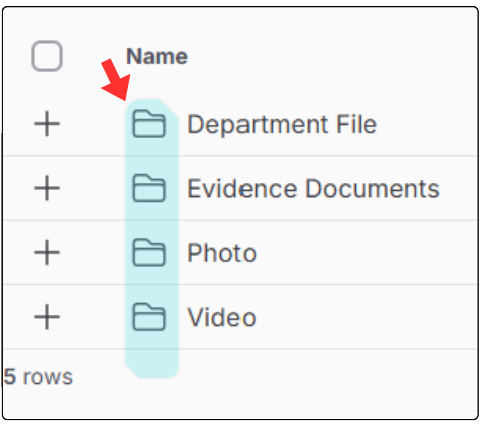Click the Department File folder icon
This screenshot has height=425, width=480.
(149, 124)
